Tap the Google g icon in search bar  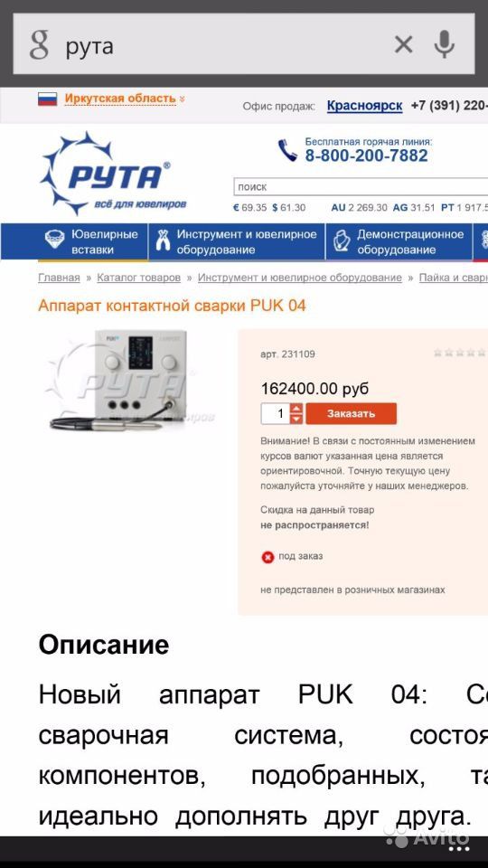point(39,45)
